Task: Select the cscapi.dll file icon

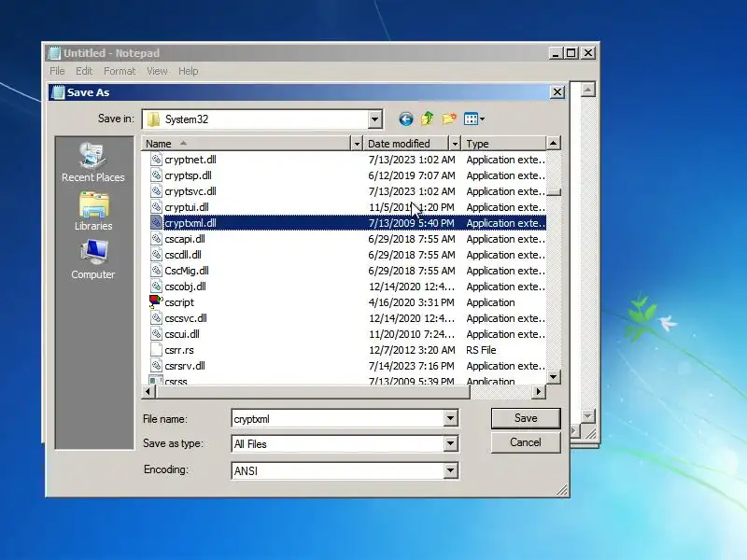Action: click(156, 239)
